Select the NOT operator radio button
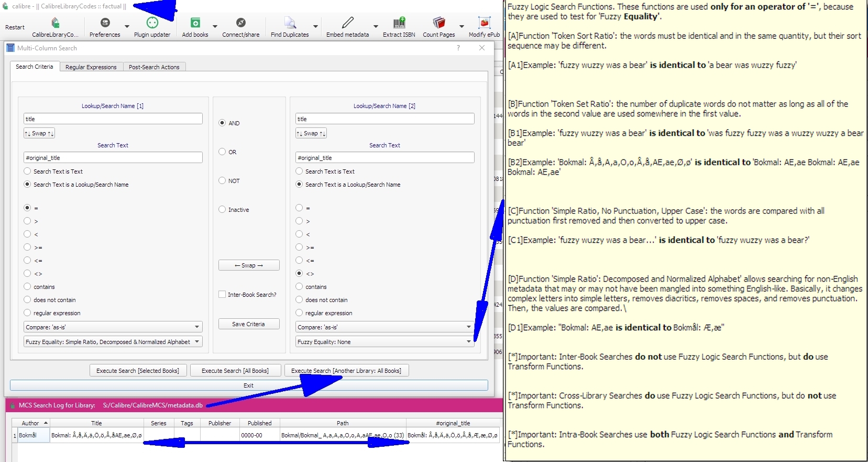Image resolution: width=868 pixels, height=462 pixels. pyautogui.click(x=222, y=180)
